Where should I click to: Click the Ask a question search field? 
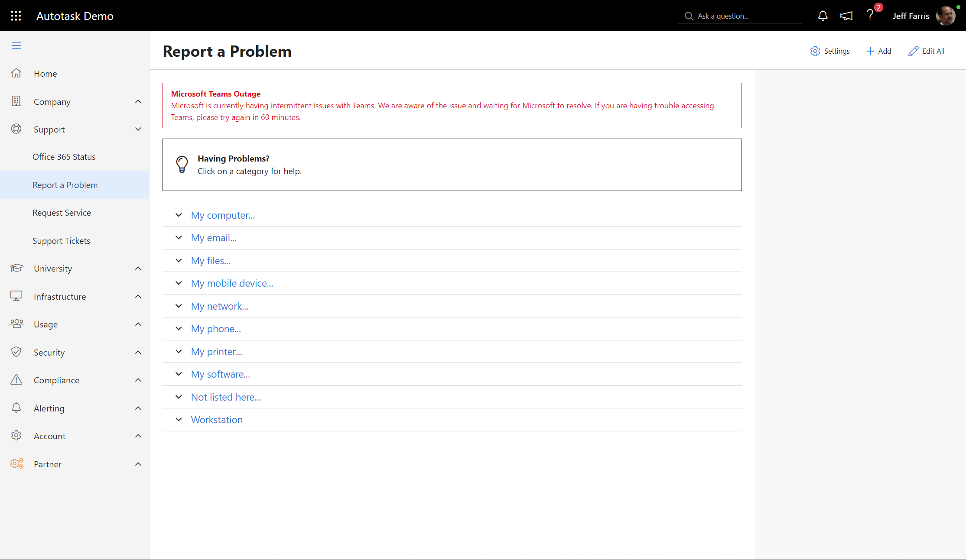tap(740, 16)
